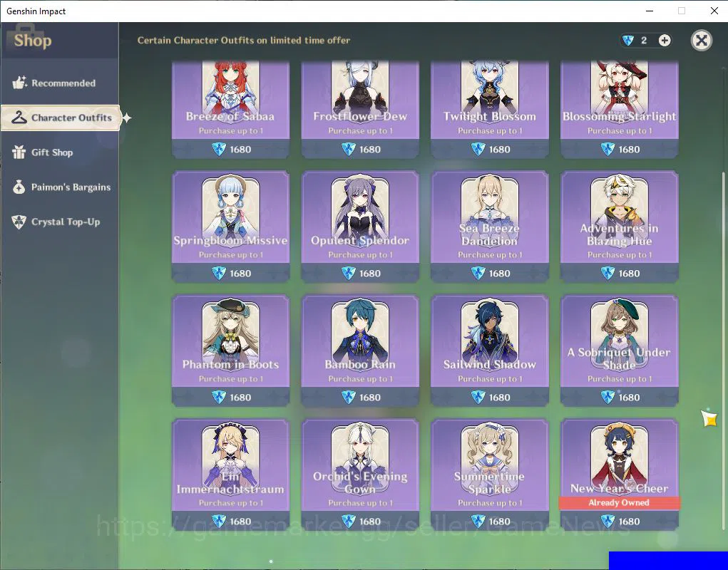The height and width of the screenshot is (570, 728).
Task: Click Purchase up to 1 under Opulent Splendor
Action: point(360,254)
